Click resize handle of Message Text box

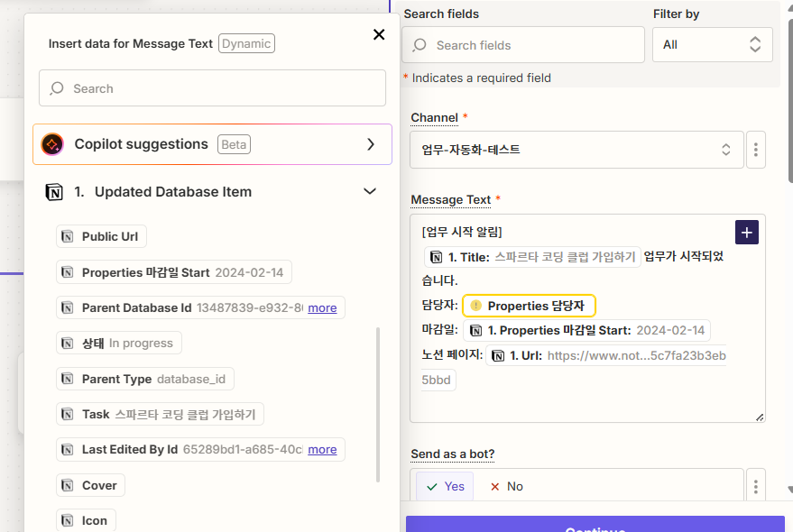point(760,417)
